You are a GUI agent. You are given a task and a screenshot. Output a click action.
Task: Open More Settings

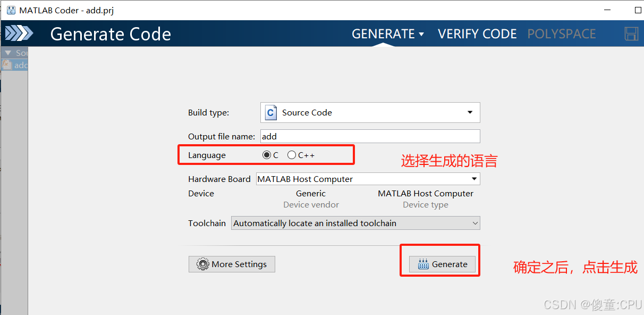(232, 264)
